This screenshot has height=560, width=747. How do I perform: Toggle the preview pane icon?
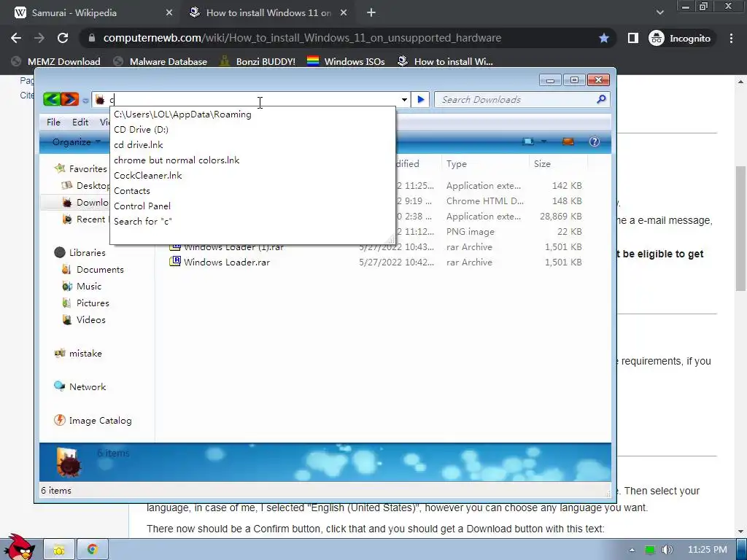568,141
